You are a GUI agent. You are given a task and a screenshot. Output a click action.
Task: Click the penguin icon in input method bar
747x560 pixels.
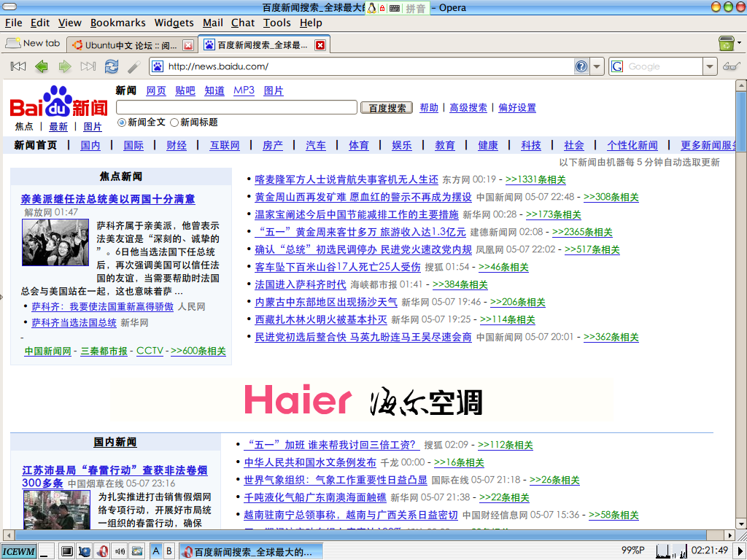[371, 7]
